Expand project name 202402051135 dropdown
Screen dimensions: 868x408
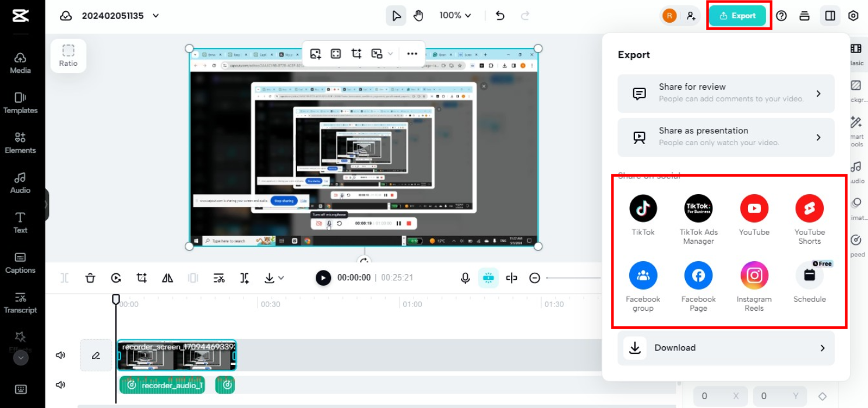coord(156,16)
